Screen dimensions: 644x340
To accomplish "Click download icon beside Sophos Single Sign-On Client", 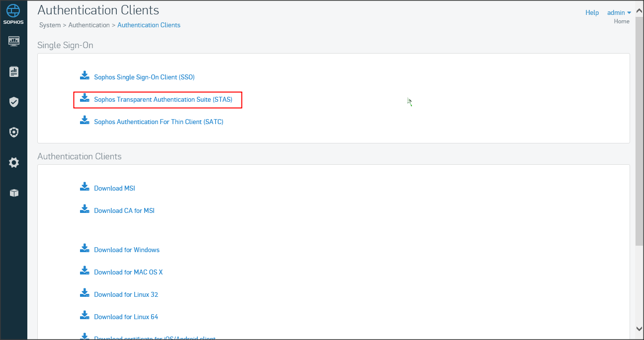I will pos(84,75).
